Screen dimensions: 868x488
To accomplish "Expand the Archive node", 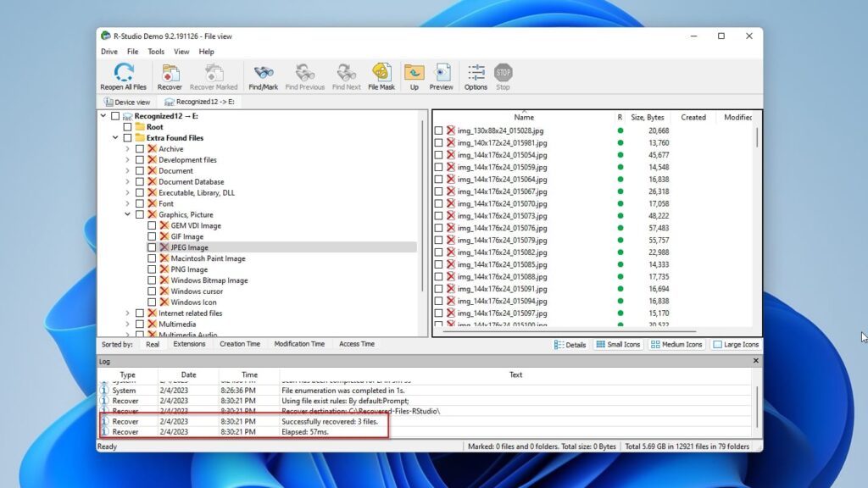I will tap(127, 149).
